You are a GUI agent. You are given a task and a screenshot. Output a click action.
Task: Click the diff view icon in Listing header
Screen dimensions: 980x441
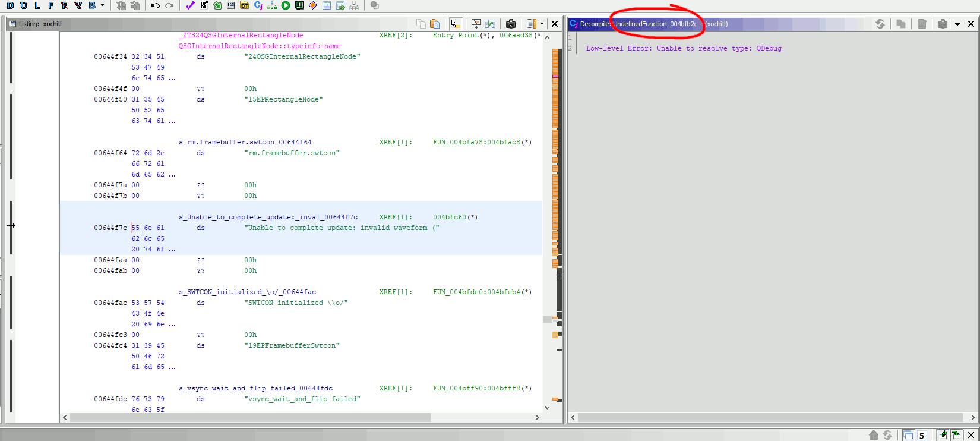click(x=490, y=24)
